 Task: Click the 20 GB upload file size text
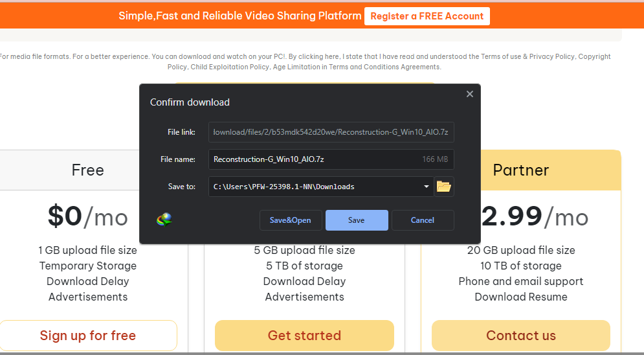(521, 250)
